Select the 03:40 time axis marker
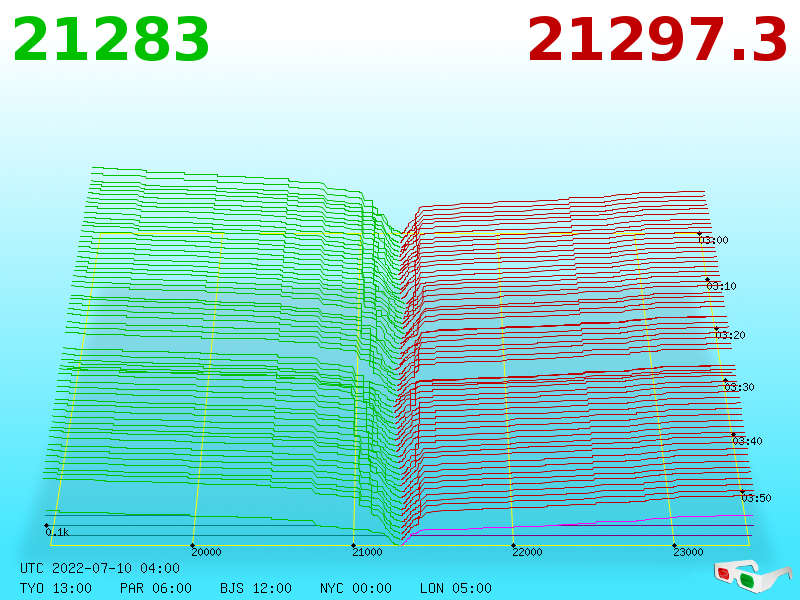The width and height of the screenshot is (800, 600). 747,441
